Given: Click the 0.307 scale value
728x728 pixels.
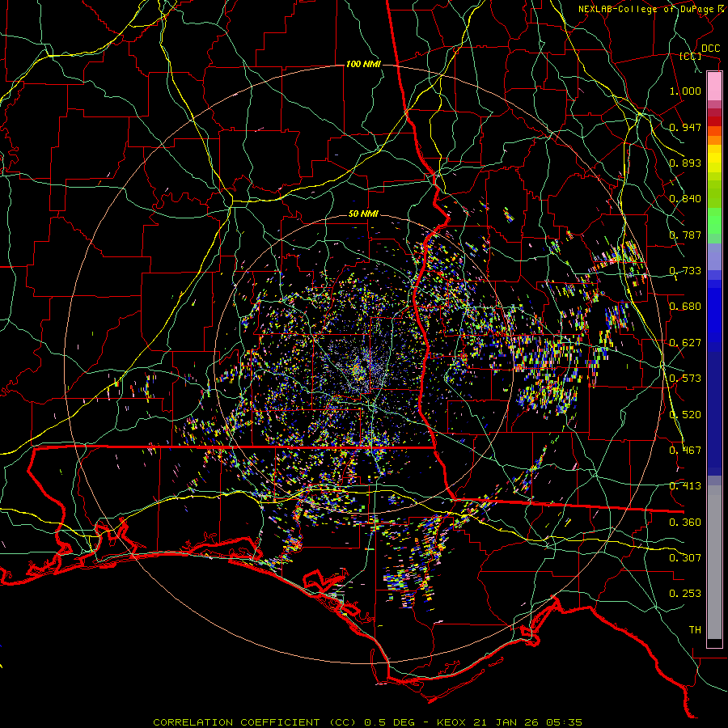Looking at the screenshot, I should tap(685, 558).
